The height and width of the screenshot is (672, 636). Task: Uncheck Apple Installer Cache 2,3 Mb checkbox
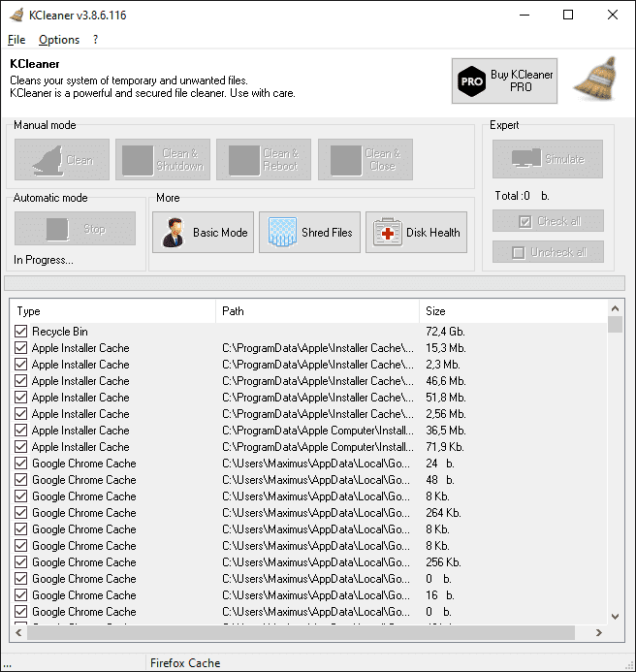click(x=20, y=365)
